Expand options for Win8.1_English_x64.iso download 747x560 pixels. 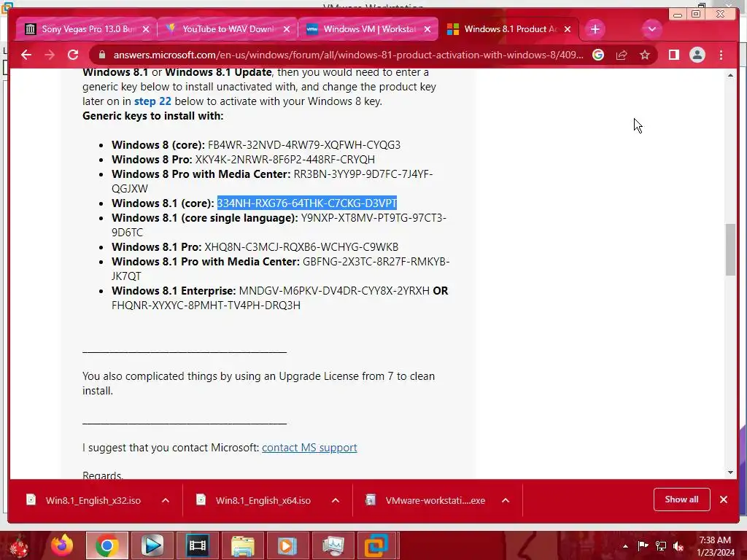click(336, 500)
